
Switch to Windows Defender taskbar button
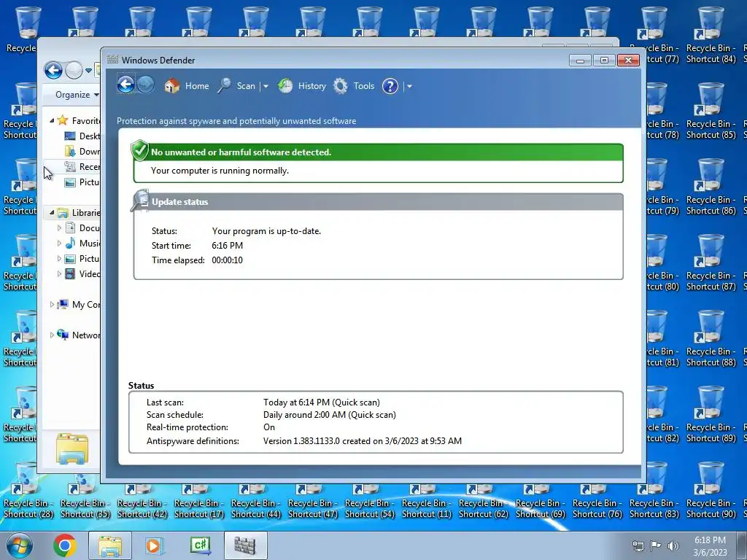click(x=245, y=545)
